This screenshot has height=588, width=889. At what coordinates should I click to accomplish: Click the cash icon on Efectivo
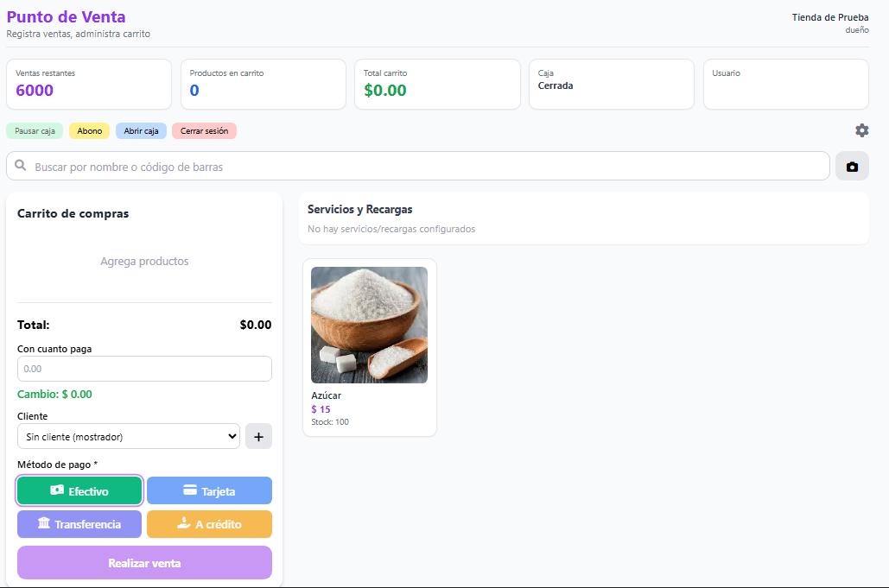[57, 490]
